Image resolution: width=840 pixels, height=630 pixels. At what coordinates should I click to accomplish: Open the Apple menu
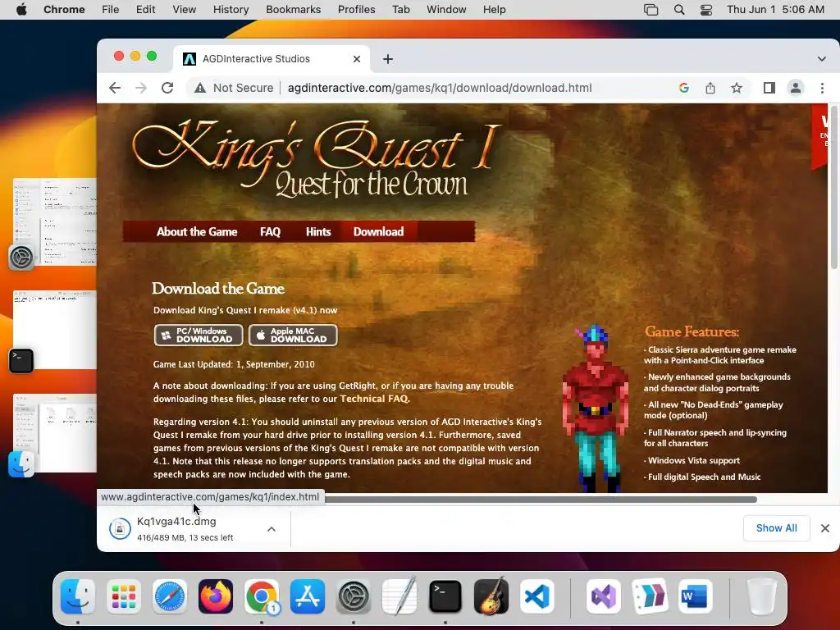(x=21, y=10)
